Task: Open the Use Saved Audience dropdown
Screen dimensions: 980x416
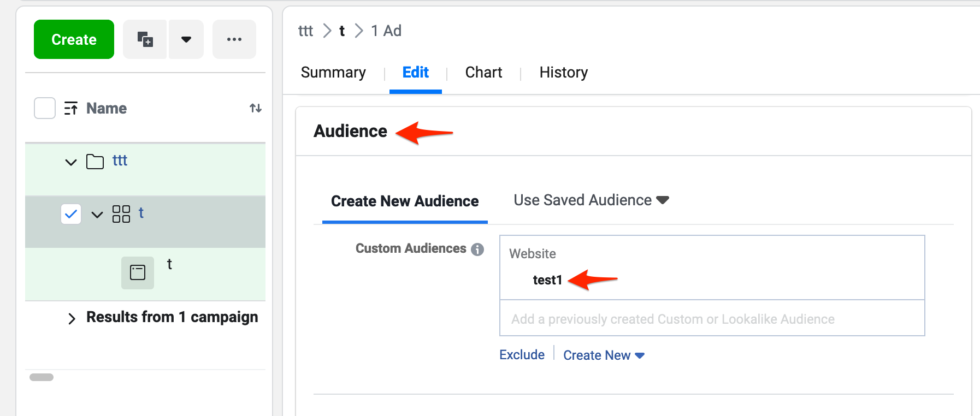Action: [x=592, y=200]
